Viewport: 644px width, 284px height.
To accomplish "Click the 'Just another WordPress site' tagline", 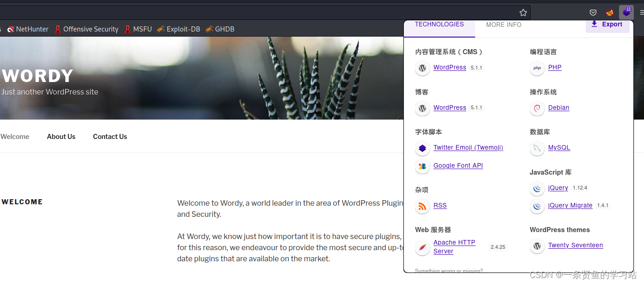I will (x=50, y=92).
